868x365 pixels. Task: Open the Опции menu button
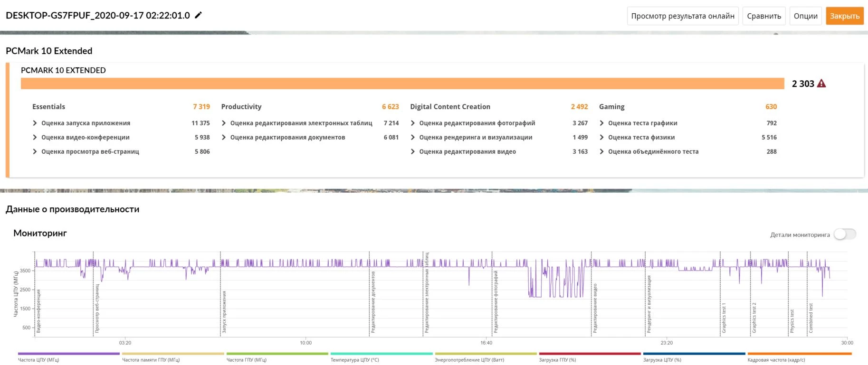coord(806,16)
